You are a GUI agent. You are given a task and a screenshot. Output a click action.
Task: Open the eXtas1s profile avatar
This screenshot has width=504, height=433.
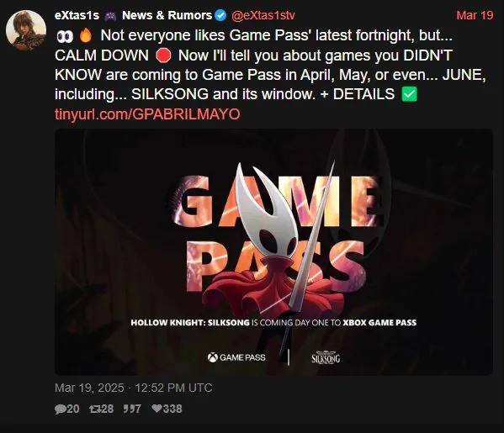[x=26, y=30]
